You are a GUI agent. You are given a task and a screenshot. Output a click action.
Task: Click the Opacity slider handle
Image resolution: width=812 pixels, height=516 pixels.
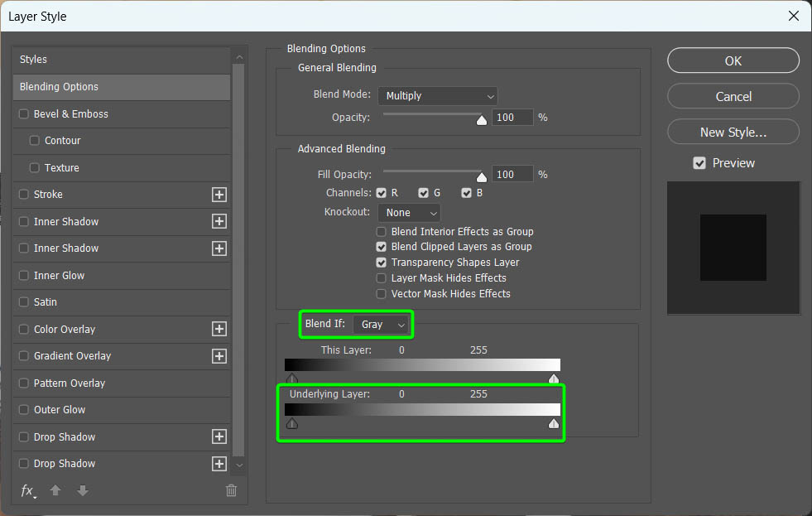(x=482, y=120)
